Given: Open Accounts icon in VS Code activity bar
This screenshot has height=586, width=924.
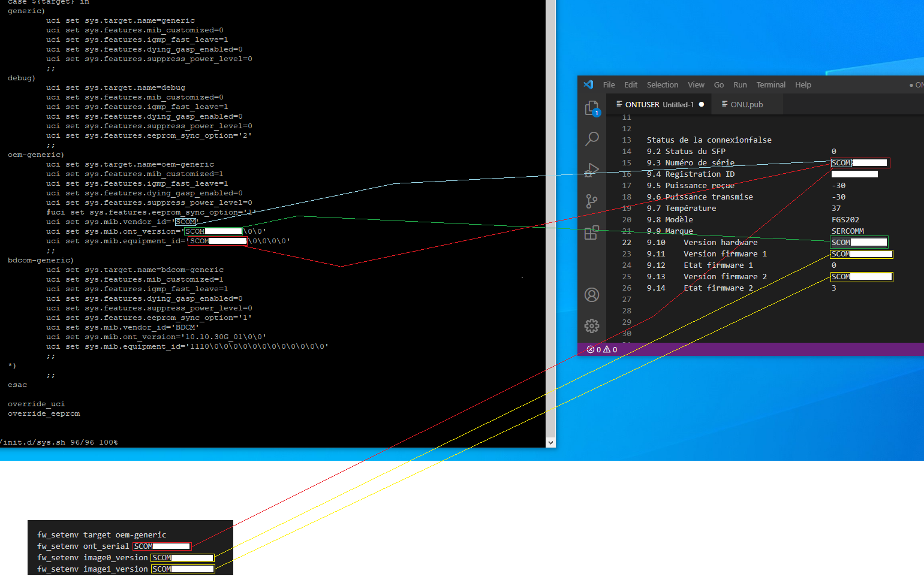Looking at the screenshot, I should (x=592, y=295).
